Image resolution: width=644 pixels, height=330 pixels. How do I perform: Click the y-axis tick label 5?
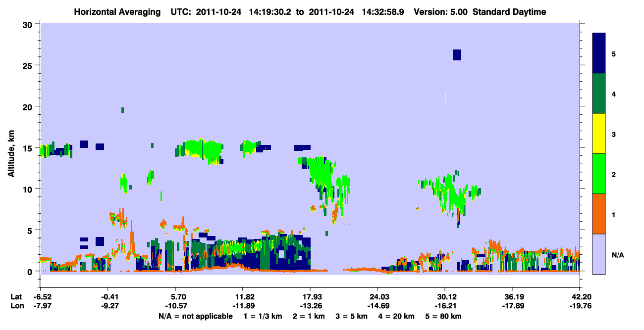coord(31,231)
